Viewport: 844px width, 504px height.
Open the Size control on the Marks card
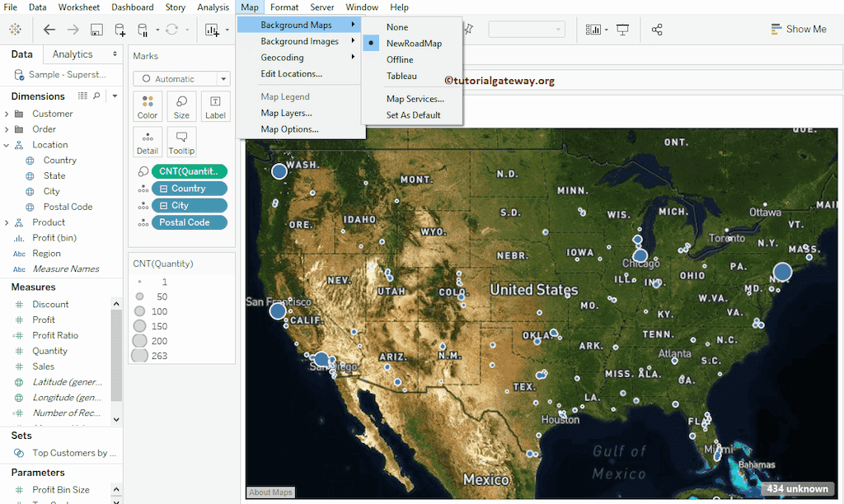coord(181,106)
